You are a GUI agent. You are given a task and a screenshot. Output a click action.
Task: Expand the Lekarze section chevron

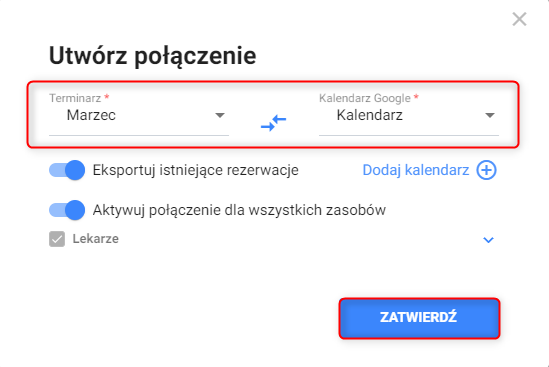pyautogui.click(x=488, y=240)
